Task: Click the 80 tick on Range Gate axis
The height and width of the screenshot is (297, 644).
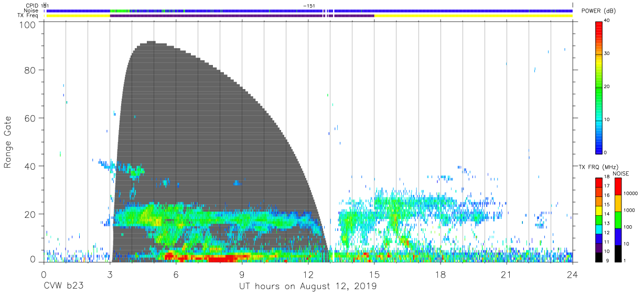Action: point(30,70)
